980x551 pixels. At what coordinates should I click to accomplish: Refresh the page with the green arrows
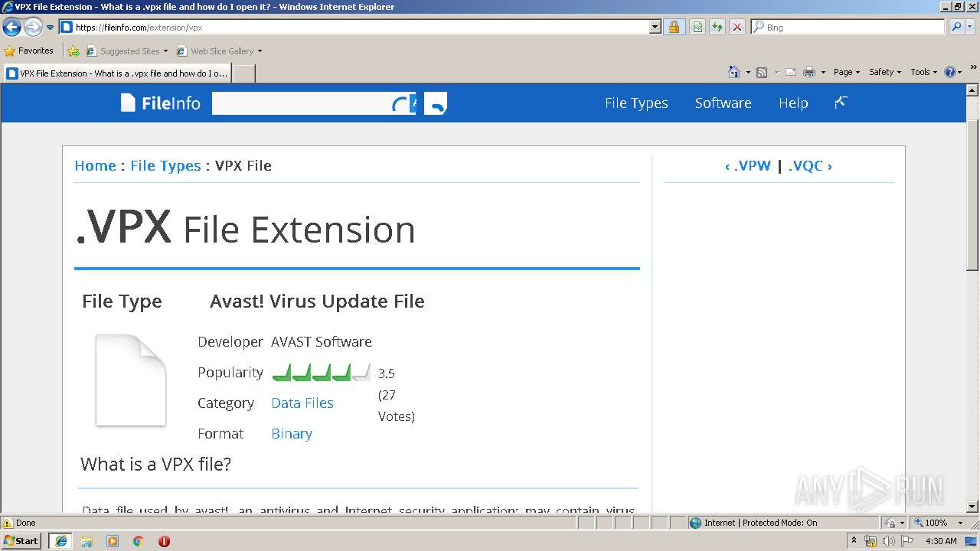coord(717,28)
